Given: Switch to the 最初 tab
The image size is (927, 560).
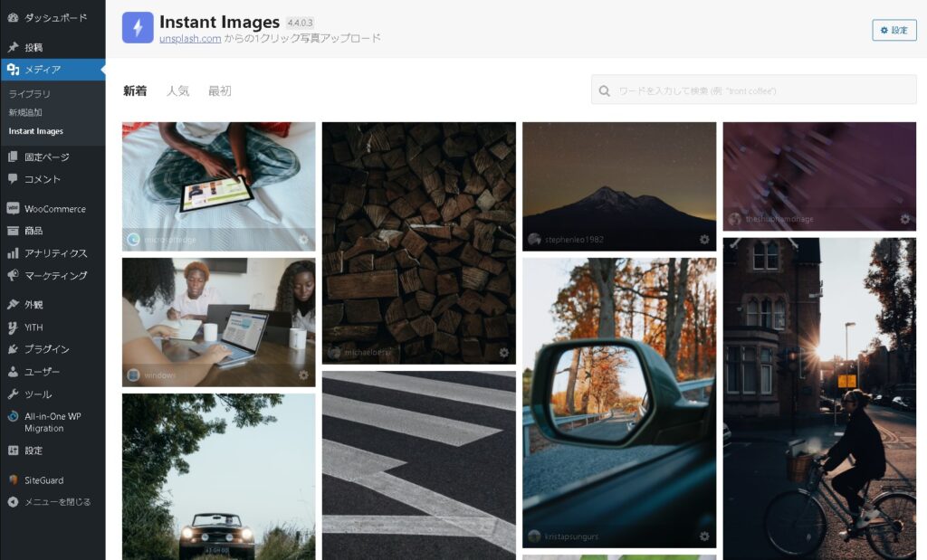Looking at the screenshot, I should tap(219, 91).
